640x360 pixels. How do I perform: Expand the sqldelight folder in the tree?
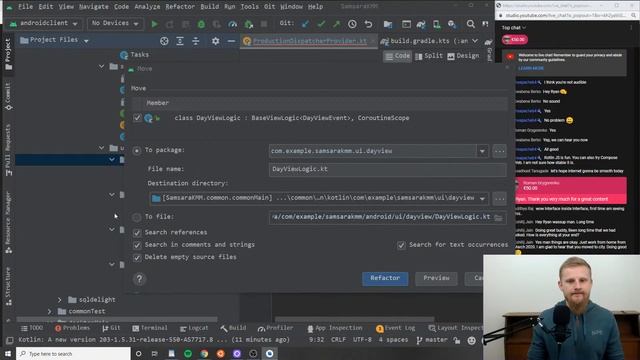coord(60,300)
